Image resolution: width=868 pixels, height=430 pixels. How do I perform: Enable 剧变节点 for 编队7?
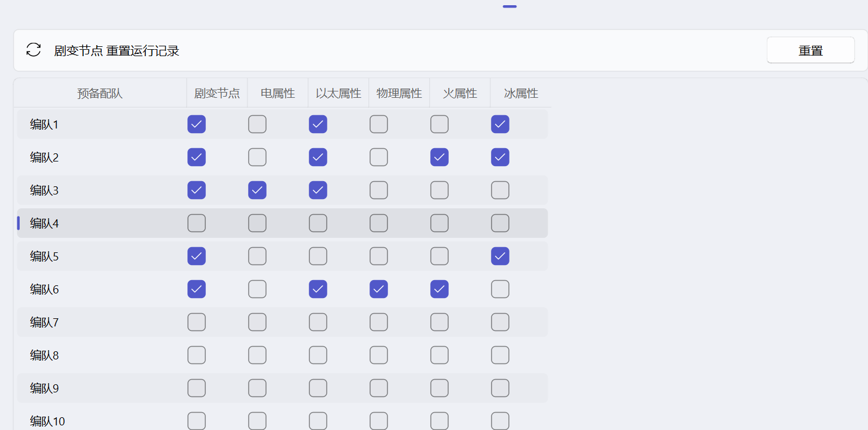click(x=197, y=322)
